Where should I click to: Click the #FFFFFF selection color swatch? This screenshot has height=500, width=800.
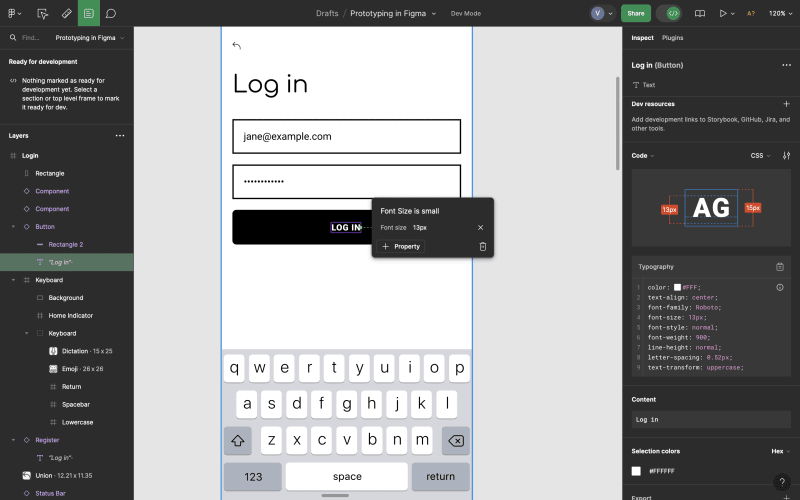pos(636,471)
